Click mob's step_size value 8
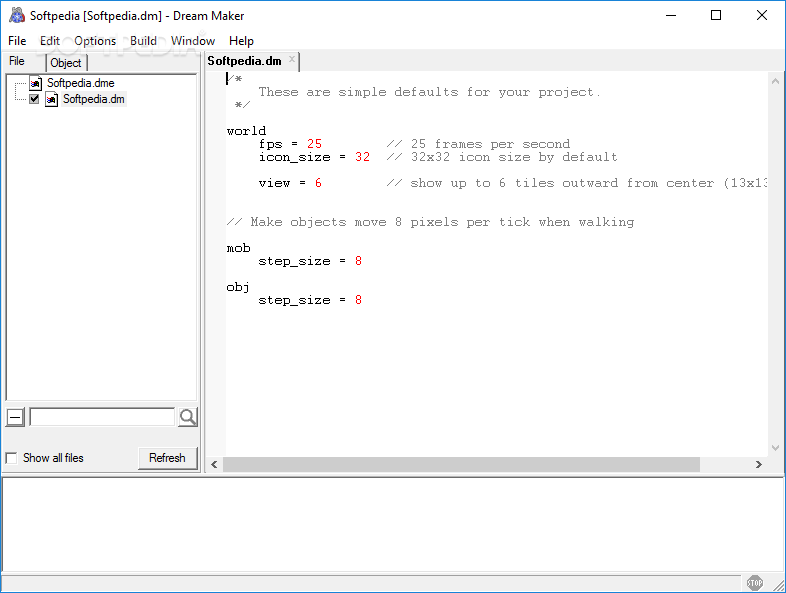This screenshot has height=593, width=786. pos(358,261)
